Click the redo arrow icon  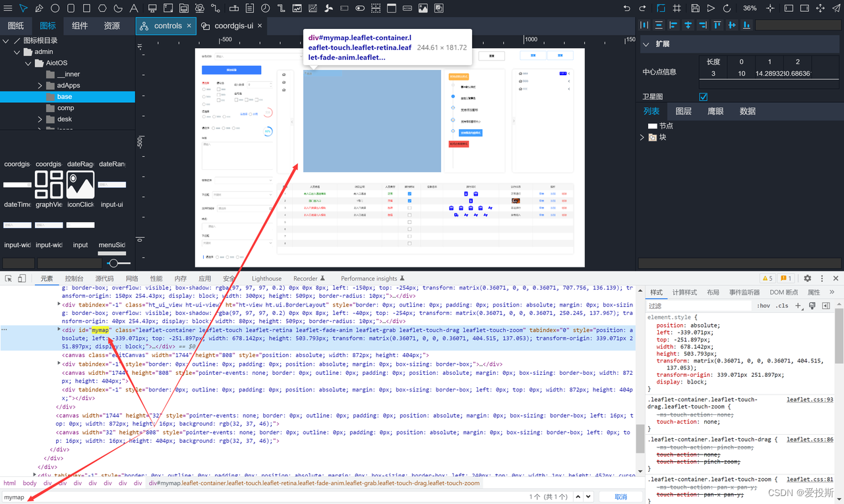643,9
